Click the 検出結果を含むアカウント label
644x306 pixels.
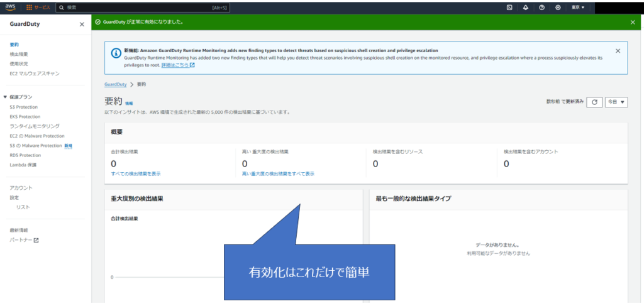[531, 152]
